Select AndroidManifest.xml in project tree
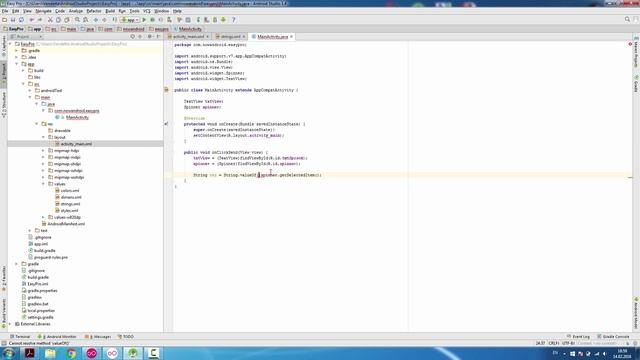The height and width of the screenshot is (360, 640). [66, 224]
